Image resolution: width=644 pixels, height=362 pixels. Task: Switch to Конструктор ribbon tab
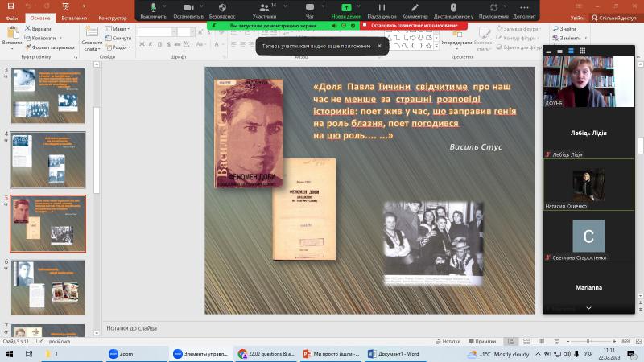(x=113, y=18)
